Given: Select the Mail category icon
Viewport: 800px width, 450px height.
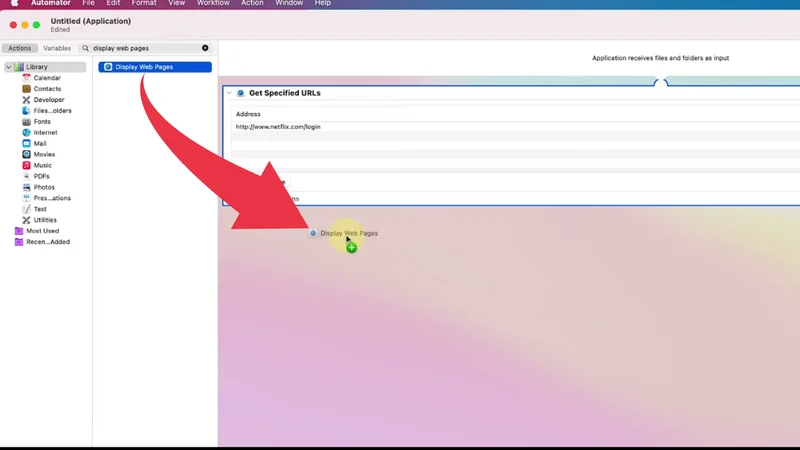Looking at the screenshot, I should pyautogui.click(x=27, y=143).
